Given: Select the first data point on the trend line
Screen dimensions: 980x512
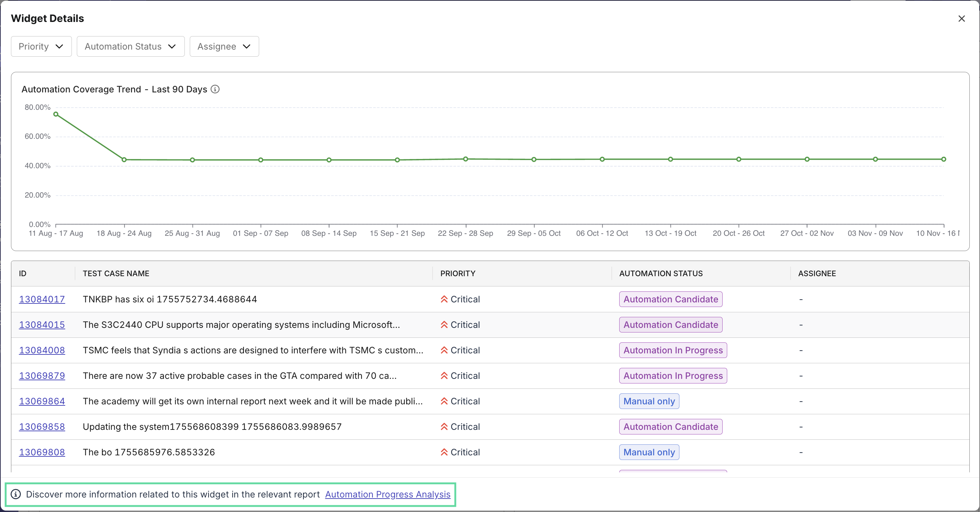Looking at the screenshot, I should pyautogui.click(x=56, y=114).
